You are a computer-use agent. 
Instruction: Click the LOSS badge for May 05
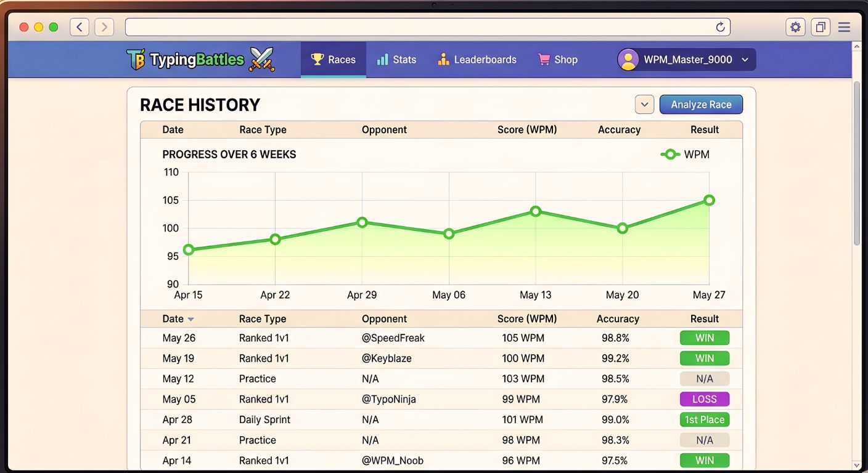(705, 399)
